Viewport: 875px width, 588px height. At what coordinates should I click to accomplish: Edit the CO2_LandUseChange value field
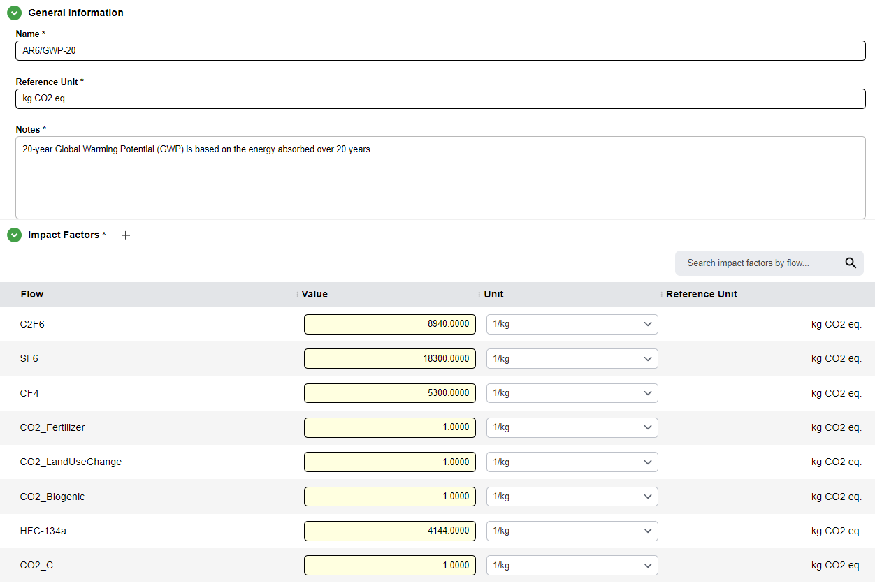coord(390,462)
